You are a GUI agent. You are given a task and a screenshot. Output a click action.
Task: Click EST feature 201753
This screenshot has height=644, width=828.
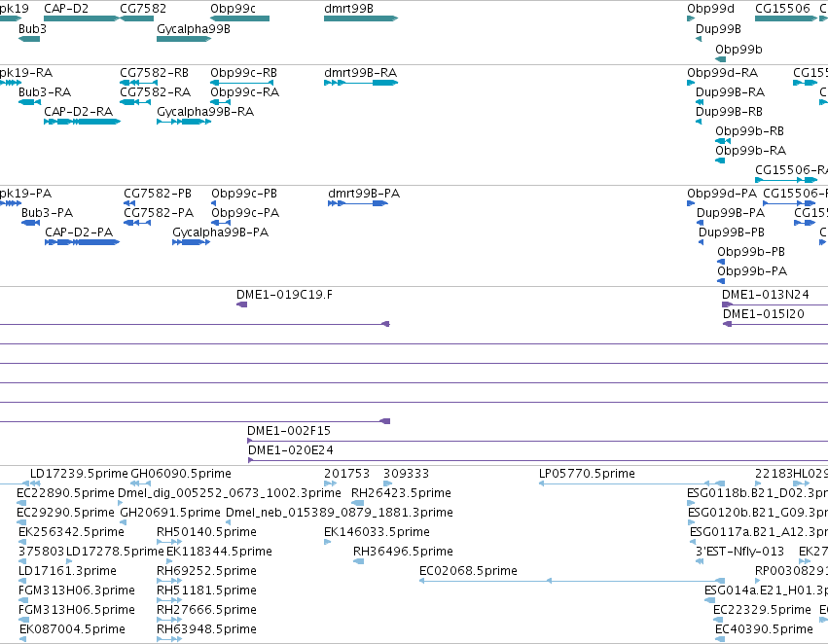(330, 483)
